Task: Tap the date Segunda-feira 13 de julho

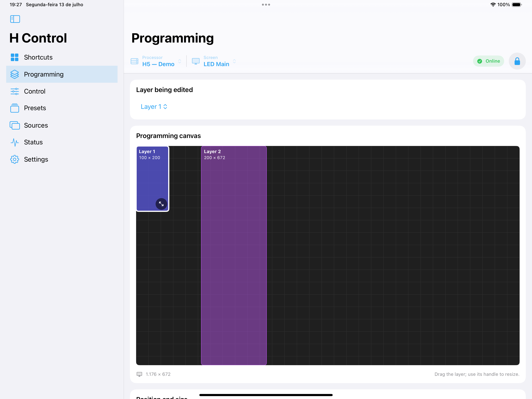Action: point(55,5)
